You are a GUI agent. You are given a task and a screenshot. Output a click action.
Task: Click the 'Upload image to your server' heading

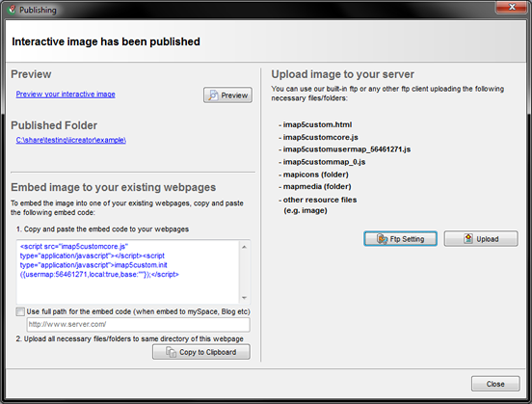point(343,74)
